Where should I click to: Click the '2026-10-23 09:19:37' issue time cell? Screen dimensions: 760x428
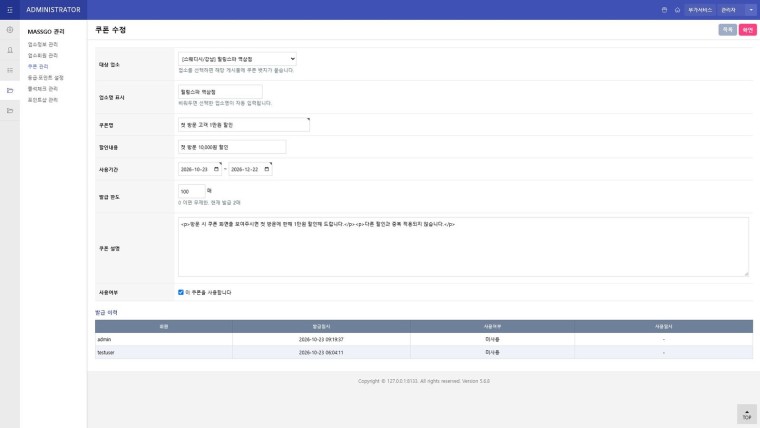point(321,339)
